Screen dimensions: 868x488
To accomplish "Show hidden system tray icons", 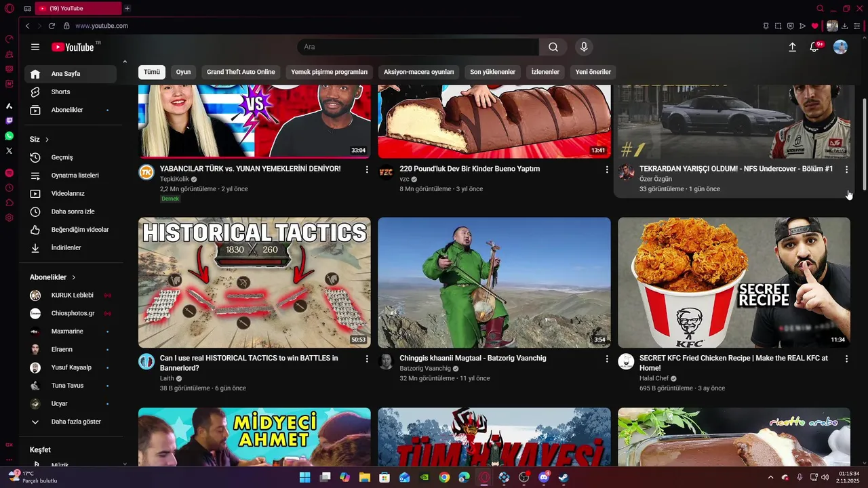I will pyautogui.click(x=770, y=477).
